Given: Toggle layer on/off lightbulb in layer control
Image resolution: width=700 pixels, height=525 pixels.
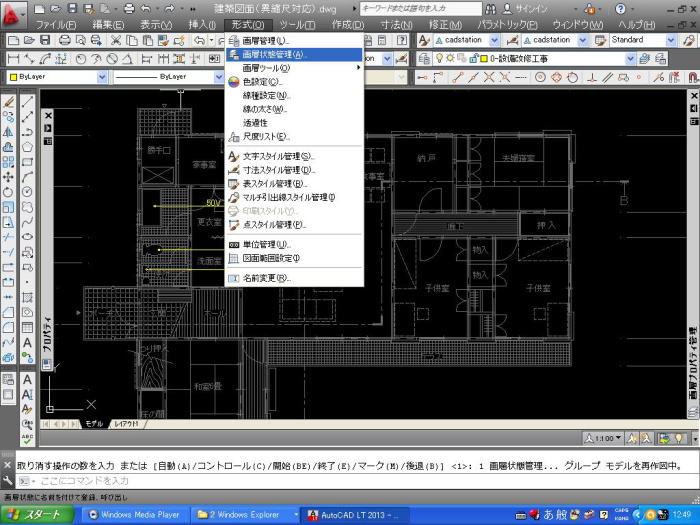Looking at the screenshot, I should tap(439, 58).
